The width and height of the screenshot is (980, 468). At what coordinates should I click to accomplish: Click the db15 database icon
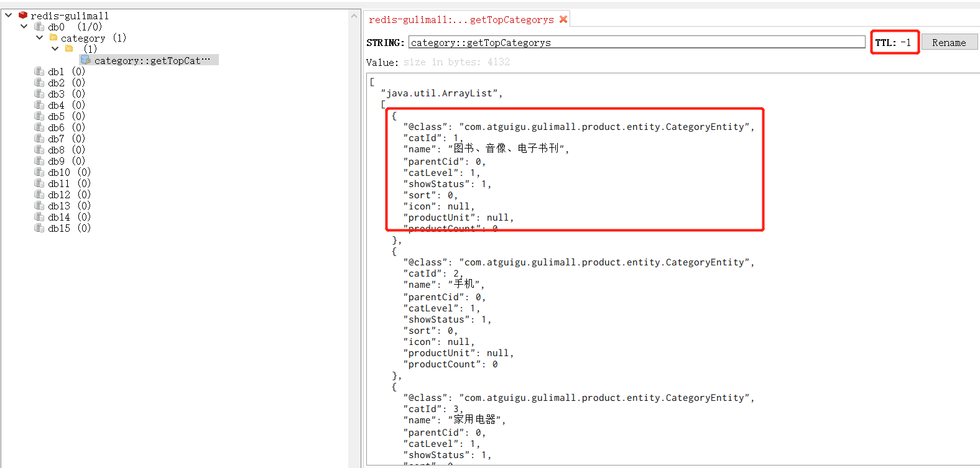click(39, 227)
